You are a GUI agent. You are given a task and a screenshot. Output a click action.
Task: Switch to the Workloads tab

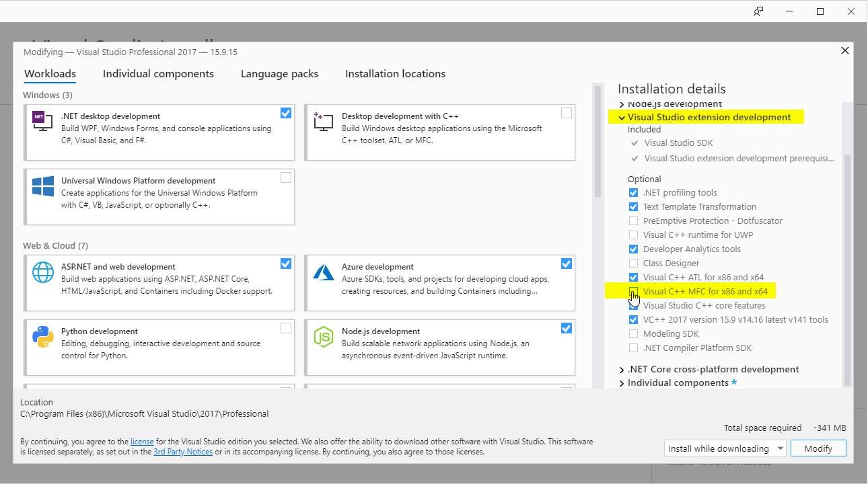pos(50,74)
